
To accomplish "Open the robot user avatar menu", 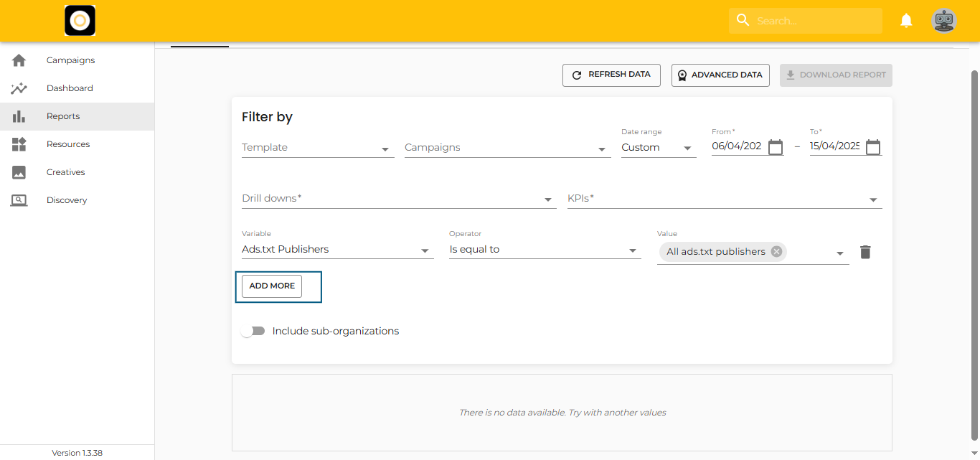I will click(x=943, y=21).
